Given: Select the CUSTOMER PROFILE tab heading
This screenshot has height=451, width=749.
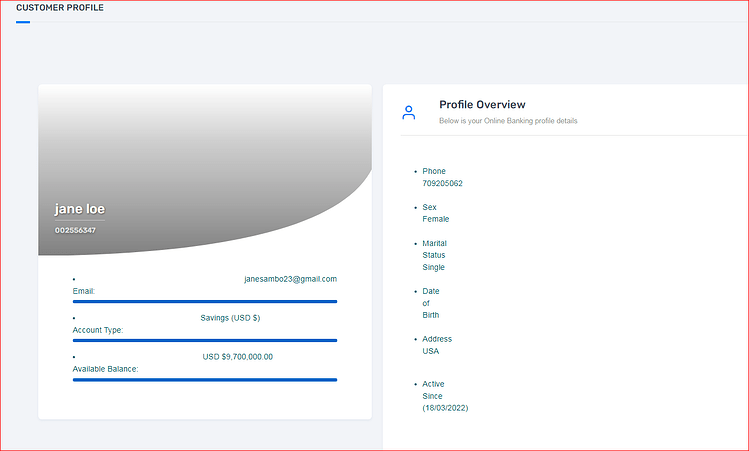Looking at the screenshot, I should [60, 8].
